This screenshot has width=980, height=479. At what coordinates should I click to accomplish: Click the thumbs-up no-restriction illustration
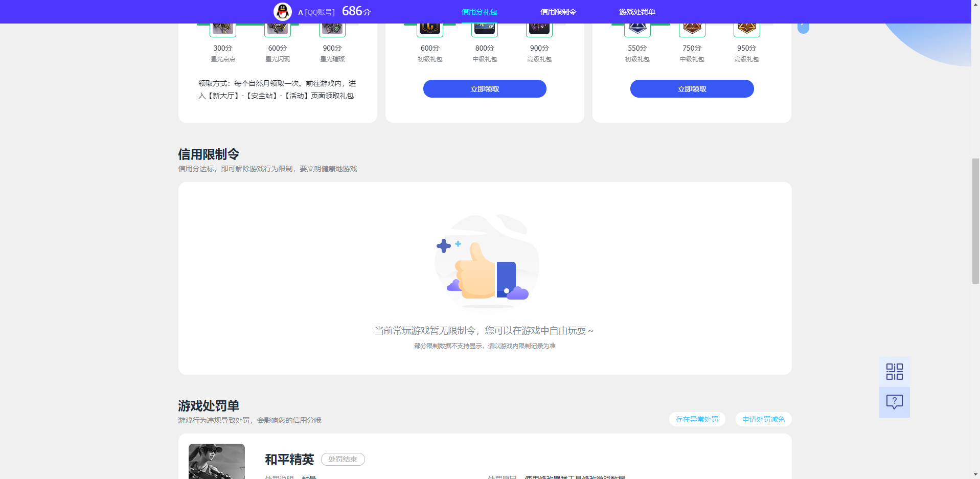pyautogui.click(x=487, y=261)
